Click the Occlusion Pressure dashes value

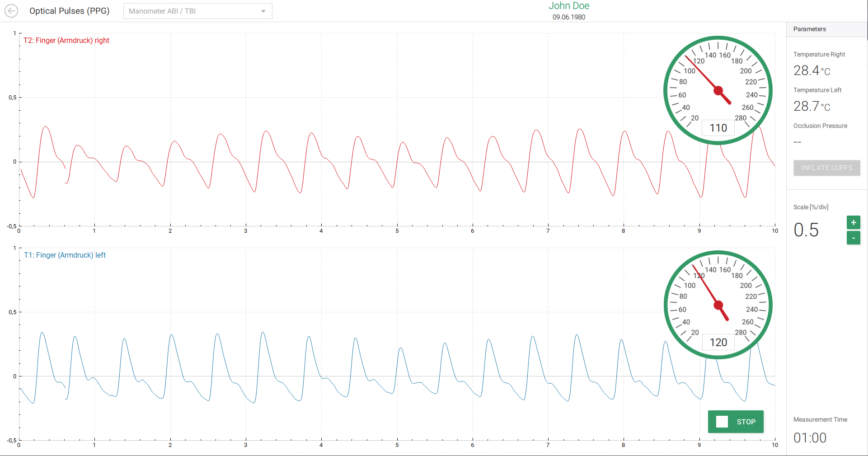click(798, 142)
